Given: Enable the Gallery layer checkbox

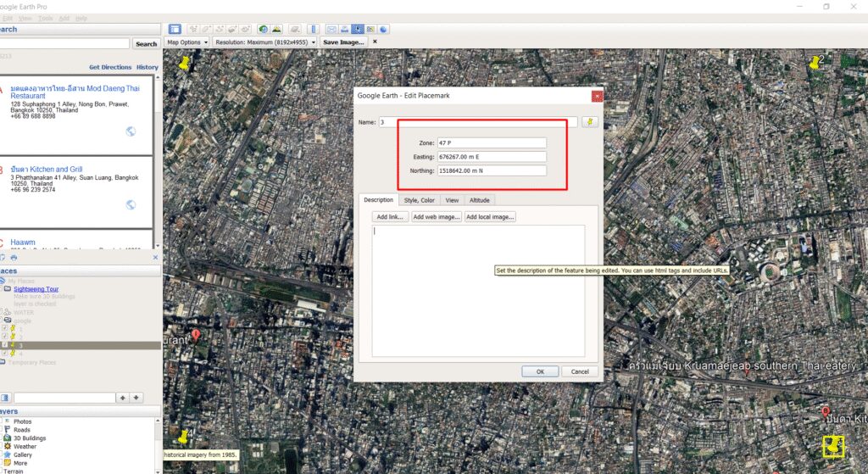Looking at the screenshot, I should (x=1, y=454).
